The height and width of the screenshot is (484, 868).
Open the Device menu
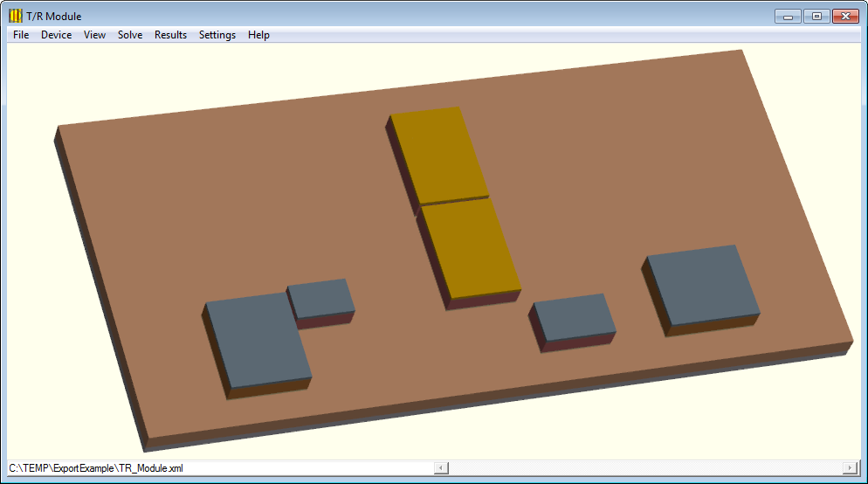[56, 35]
